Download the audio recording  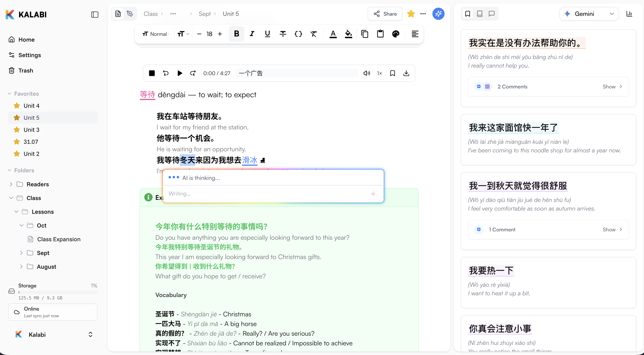[x=406, y=73]
